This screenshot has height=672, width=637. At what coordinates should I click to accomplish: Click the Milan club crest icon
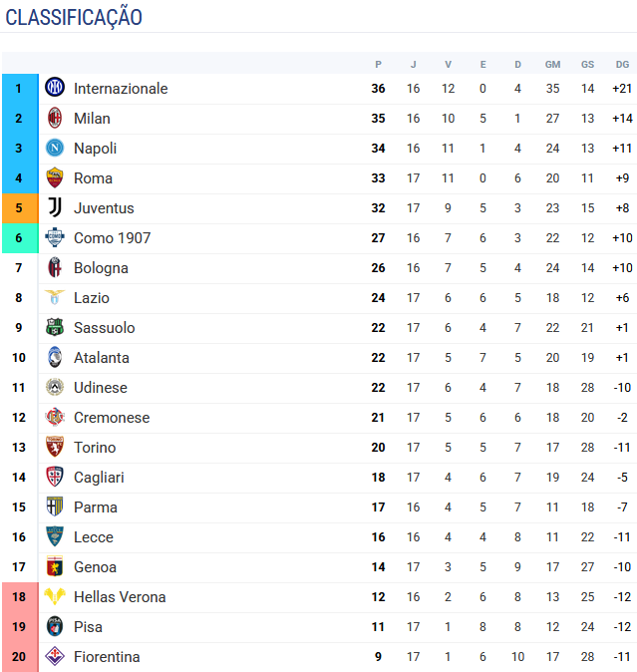click(x=55, y=118)
